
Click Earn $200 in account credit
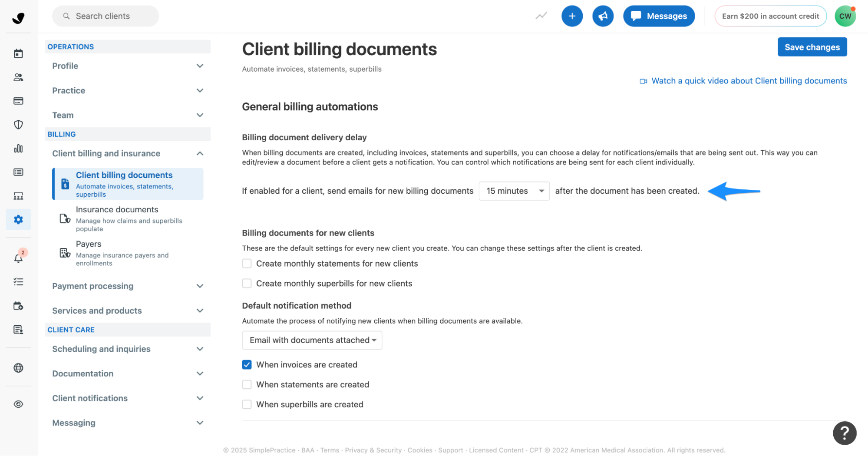point(770,16)
